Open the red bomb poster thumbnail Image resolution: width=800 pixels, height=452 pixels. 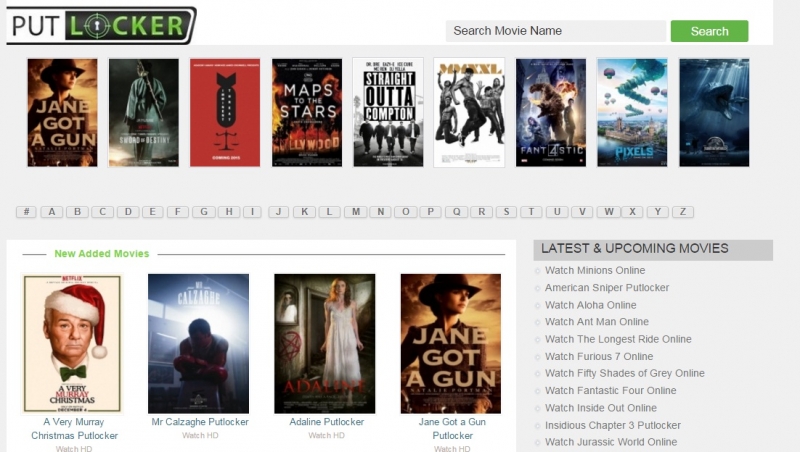(225, 112)
